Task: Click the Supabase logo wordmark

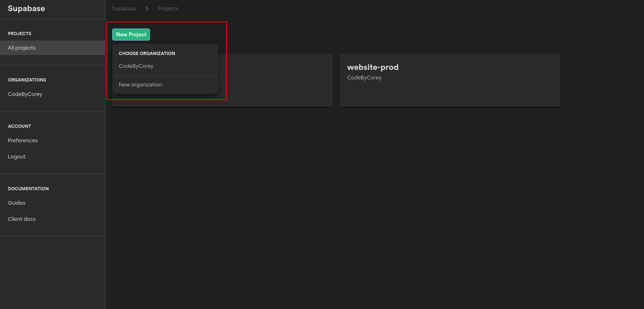Action: coord(26,8)
